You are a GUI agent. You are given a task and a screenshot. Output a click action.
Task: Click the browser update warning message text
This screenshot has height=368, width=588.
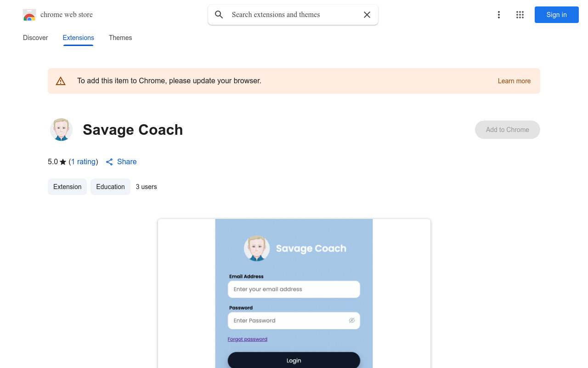click(169, 81)
